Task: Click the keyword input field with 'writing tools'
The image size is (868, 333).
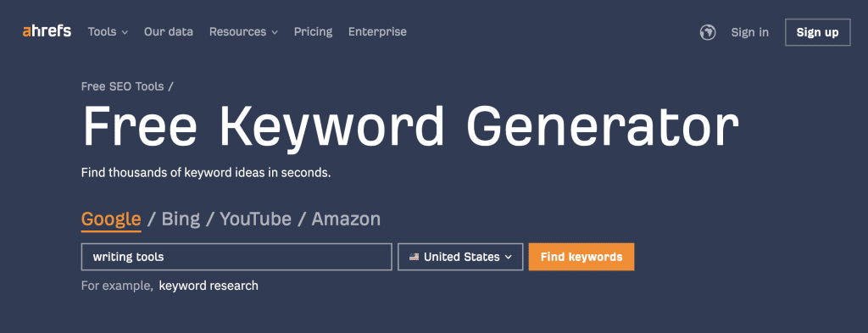Action: click(236, 257)
